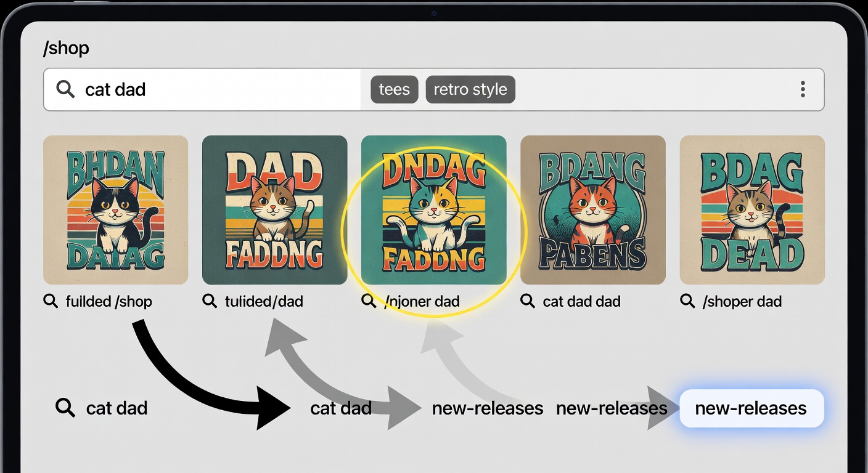Image resolution: width=868 pixels, height=473 pixels.
Task: Select the 'tulided/dad' suggestion label
Action: click(264, 302)
